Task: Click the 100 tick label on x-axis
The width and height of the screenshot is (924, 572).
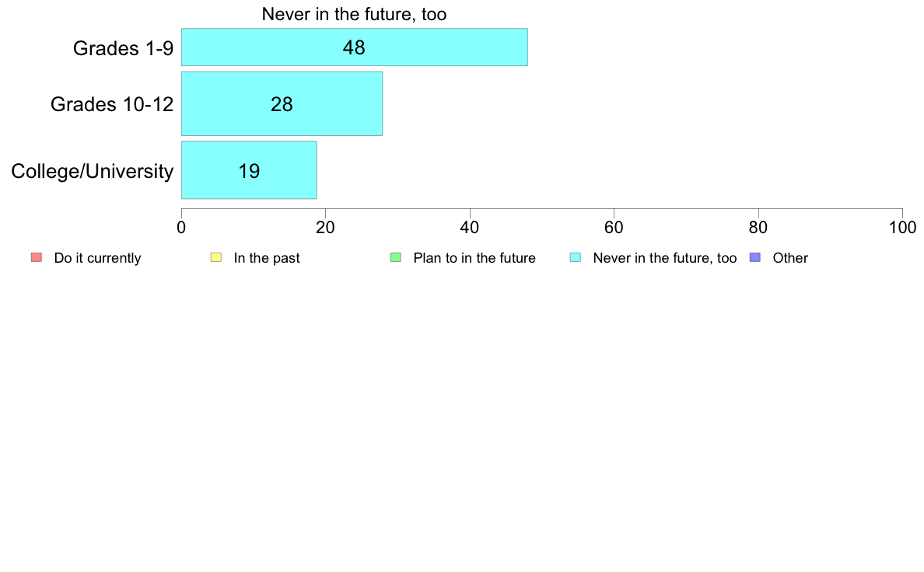Action: [902, 228]
